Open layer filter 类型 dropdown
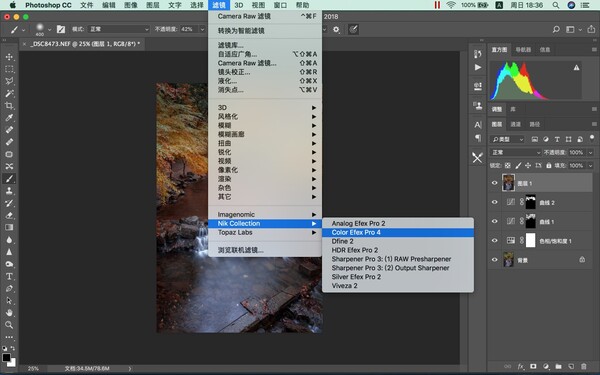This screenshot has height=375, width=600. point(507,139)
